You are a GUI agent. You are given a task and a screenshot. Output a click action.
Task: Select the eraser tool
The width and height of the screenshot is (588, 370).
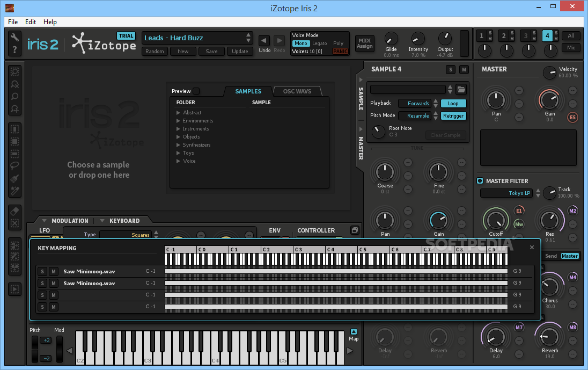pyautogui.click(x=14, y=211)
